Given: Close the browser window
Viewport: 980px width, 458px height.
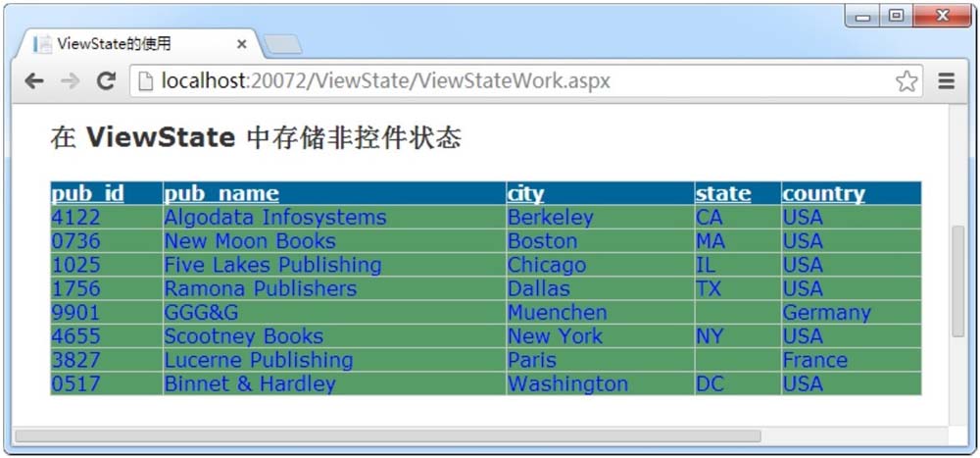Looking at the screenshot, I should point(941,16).
